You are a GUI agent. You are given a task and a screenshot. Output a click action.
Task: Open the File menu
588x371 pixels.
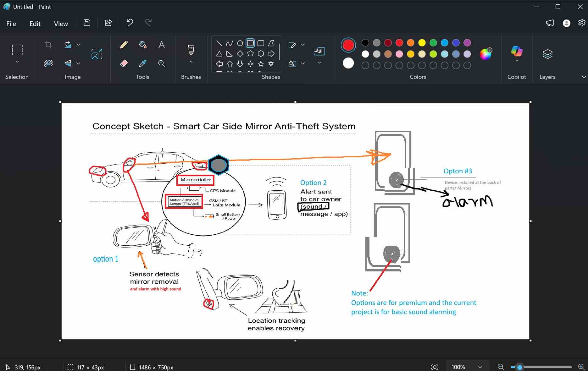point(11,24)
